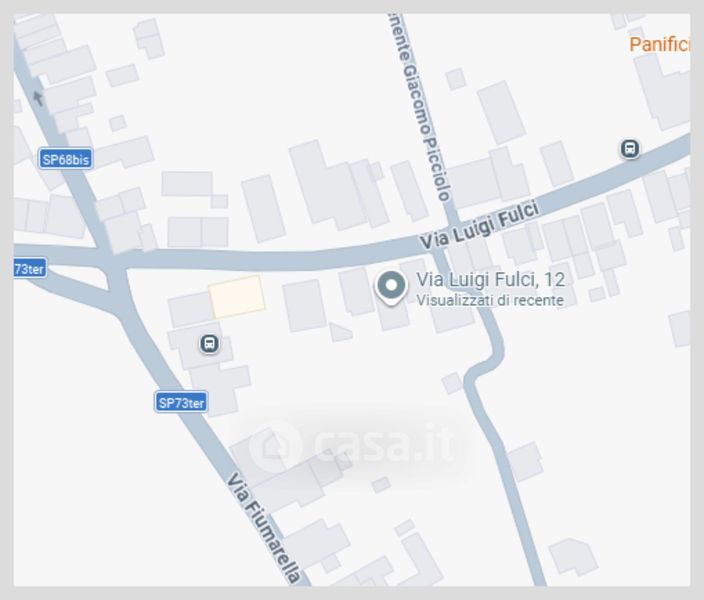Click the location pin marker

(392, 287)
